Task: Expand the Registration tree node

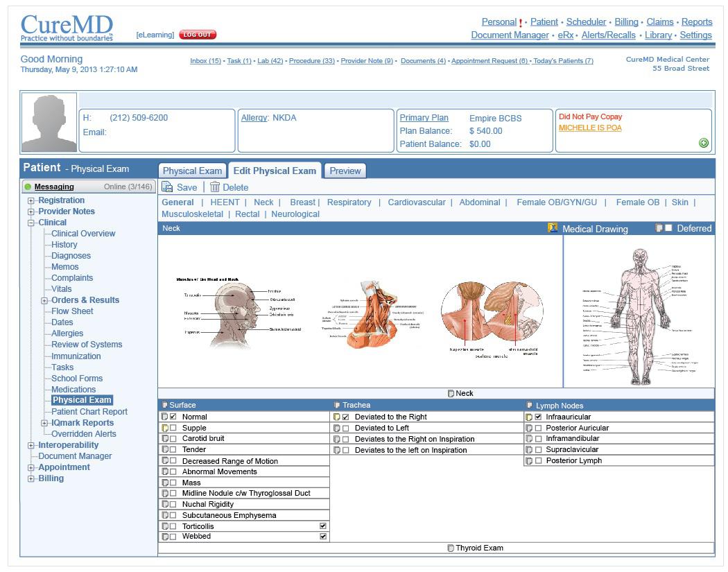Action: (x=31, y=201)
